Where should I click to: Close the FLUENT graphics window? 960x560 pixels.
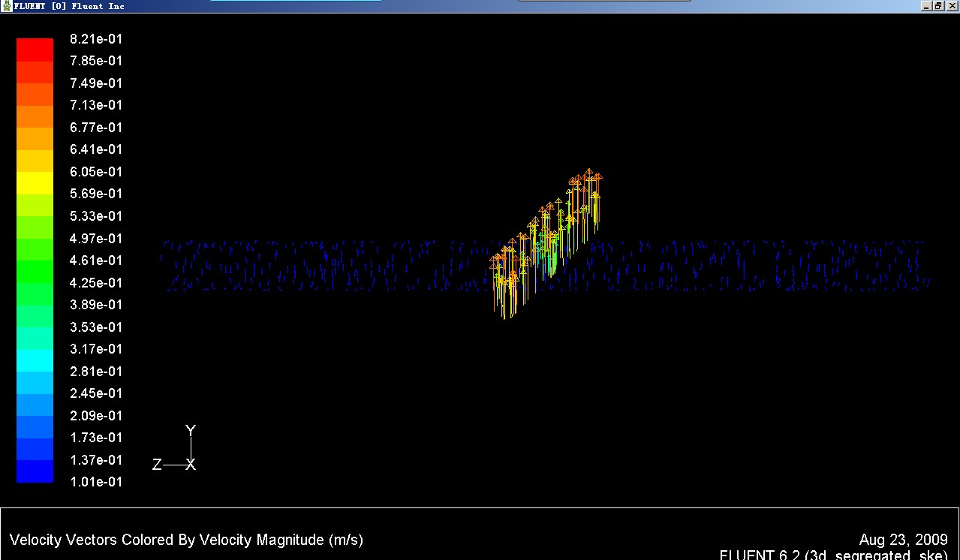click(x=951, y=6)
